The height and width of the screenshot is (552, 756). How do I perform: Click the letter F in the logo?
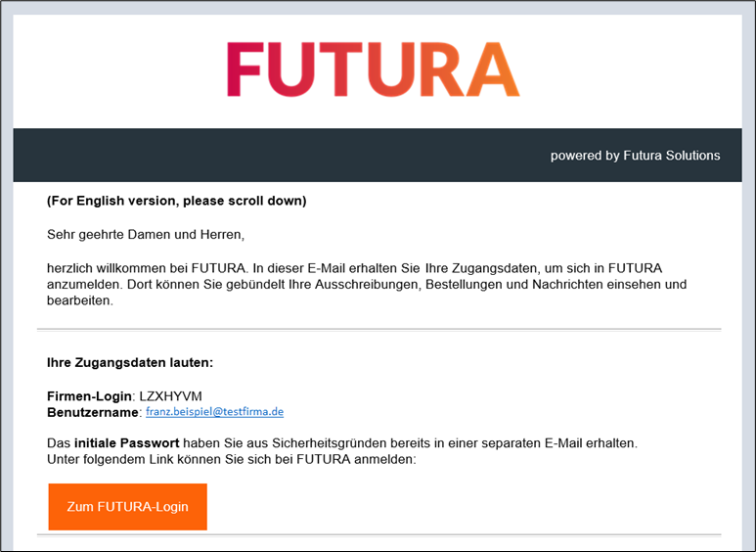(x=246, y=69)
